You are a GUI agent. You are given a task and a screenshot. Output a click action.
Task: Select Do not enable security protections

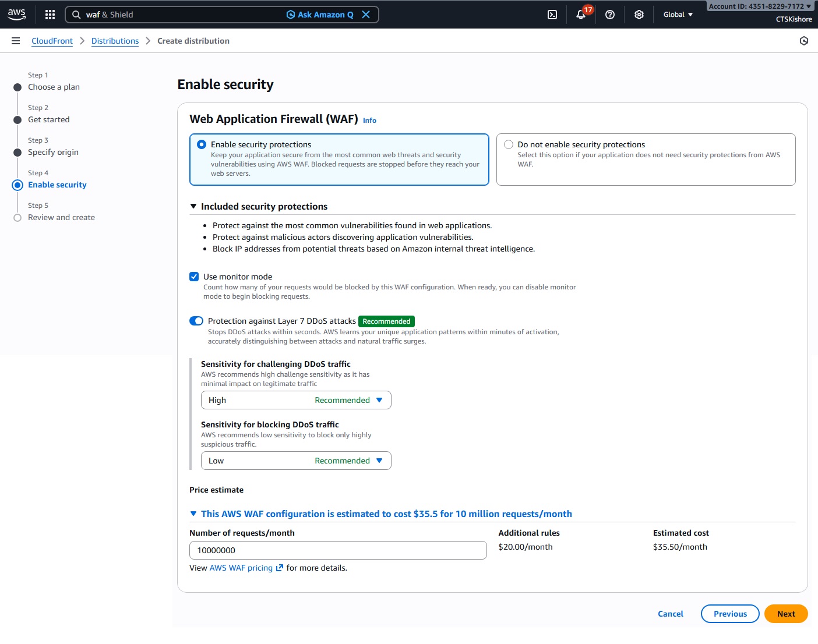coord(509,144)
